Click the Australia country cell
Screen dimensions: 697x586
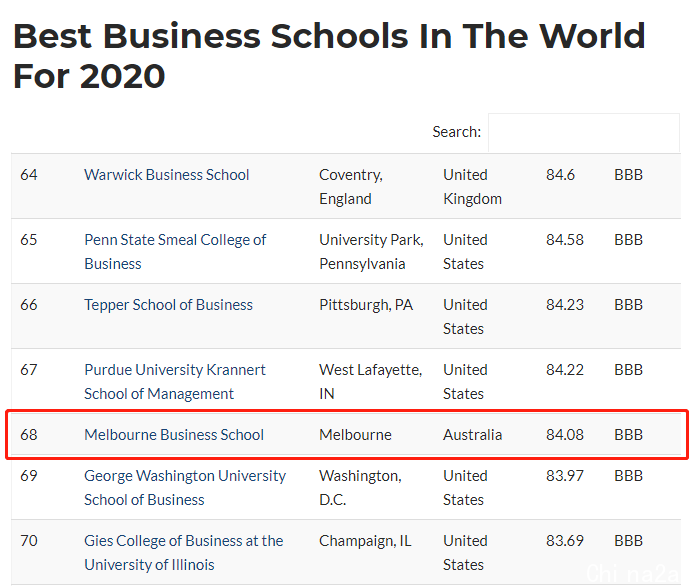pos(473,434)
